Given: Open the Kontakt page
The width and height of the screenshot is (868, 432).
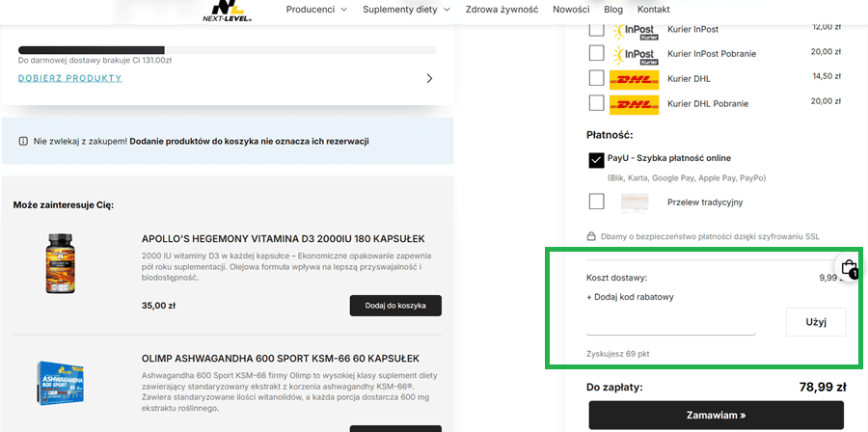Looking at the screenshot, I should tap(653, 10).
